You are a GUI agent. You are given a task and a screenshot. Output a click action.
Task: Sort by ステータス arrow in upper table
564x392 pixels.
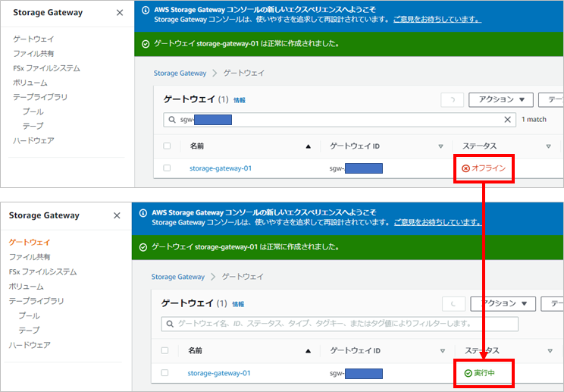click(x=549, y=146)
